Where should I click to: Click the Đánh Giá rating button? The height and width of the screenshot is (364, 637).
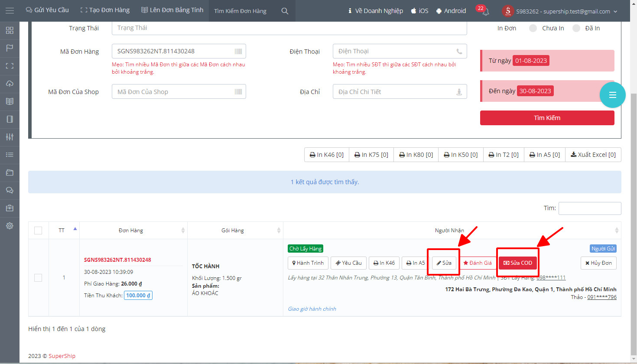(478, 263)
